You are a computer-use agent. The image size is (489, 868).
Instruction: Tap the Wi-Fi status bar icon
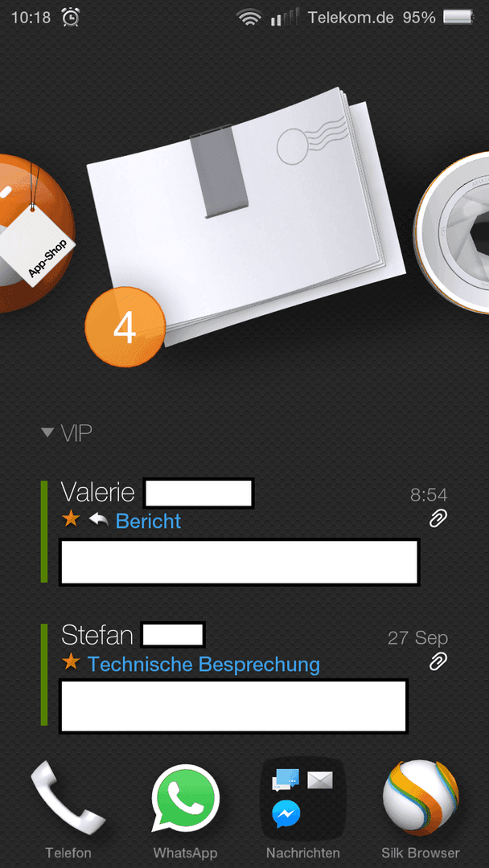coord(249,17)
